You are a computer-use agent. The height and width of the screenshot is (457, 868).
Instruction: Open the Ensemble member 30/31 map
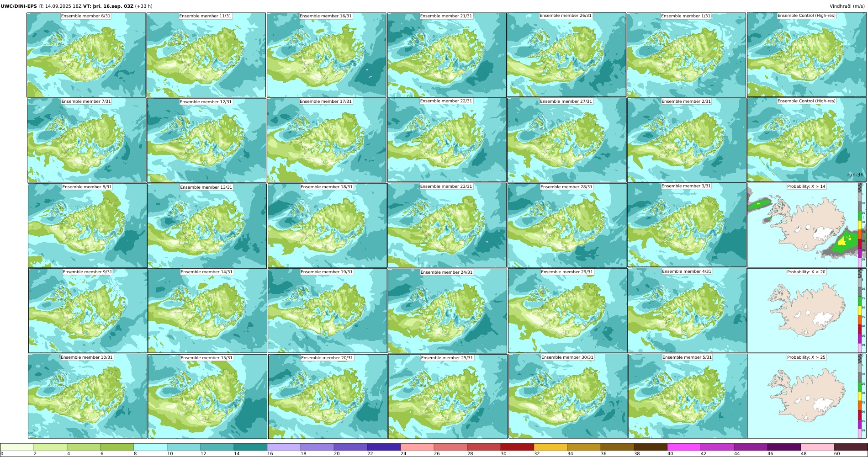568,396
